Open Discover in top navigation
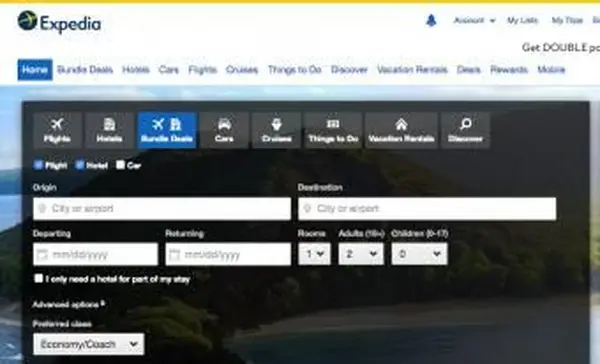This screenshot has height=364, width=600. point(349,70)
